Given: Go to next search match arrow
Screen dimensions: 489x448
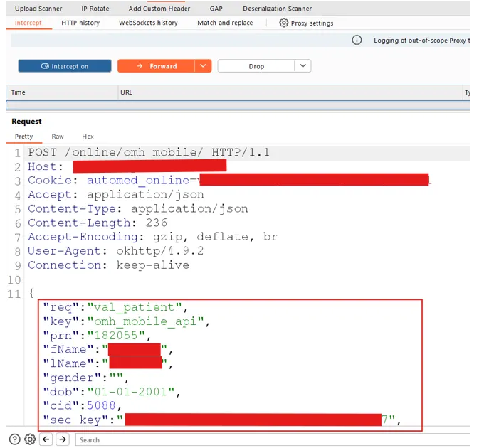Looking at the screenshot, I should [63, 439].
